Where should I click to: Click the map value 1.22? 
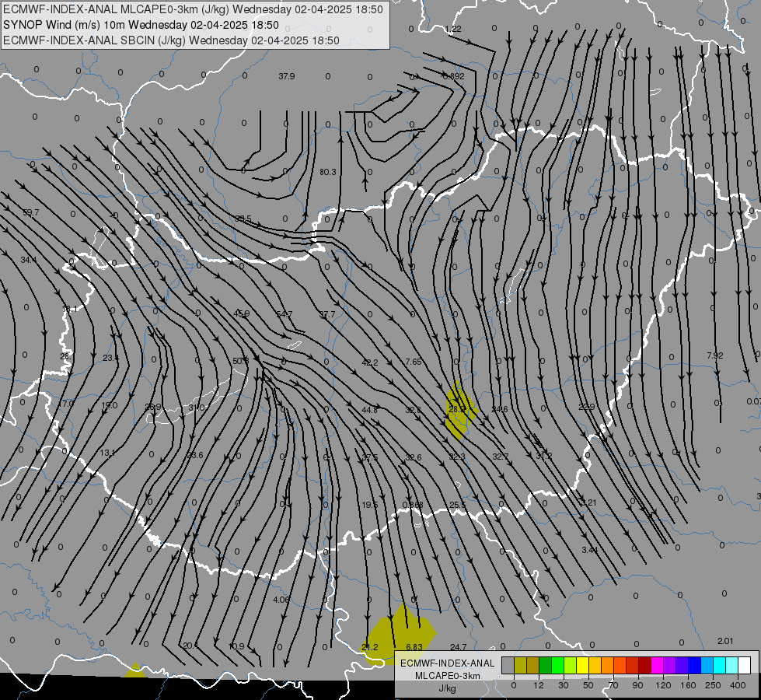tap(453, 29)
